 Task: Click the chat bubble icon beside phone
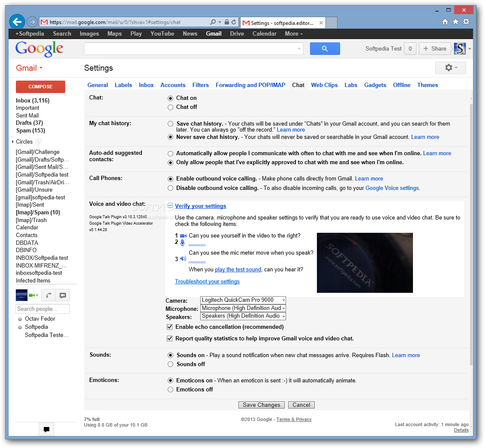click(x=63, y=295)
